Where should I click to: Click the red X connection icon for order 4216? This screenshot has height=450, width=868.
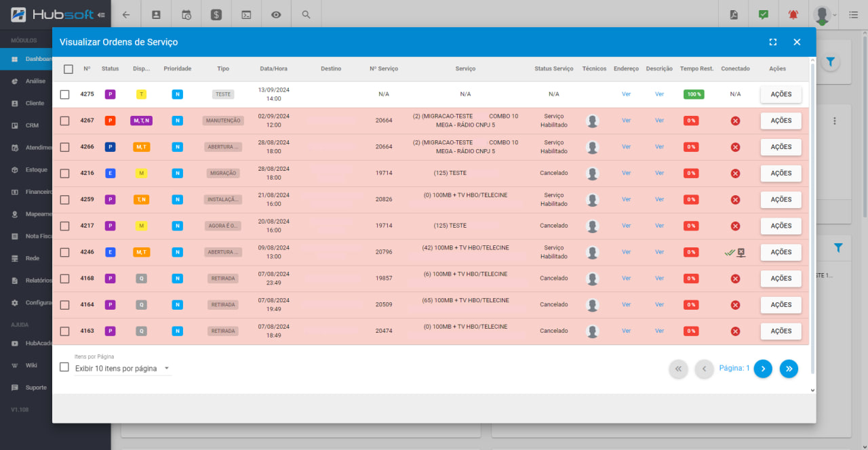(735, 173)
